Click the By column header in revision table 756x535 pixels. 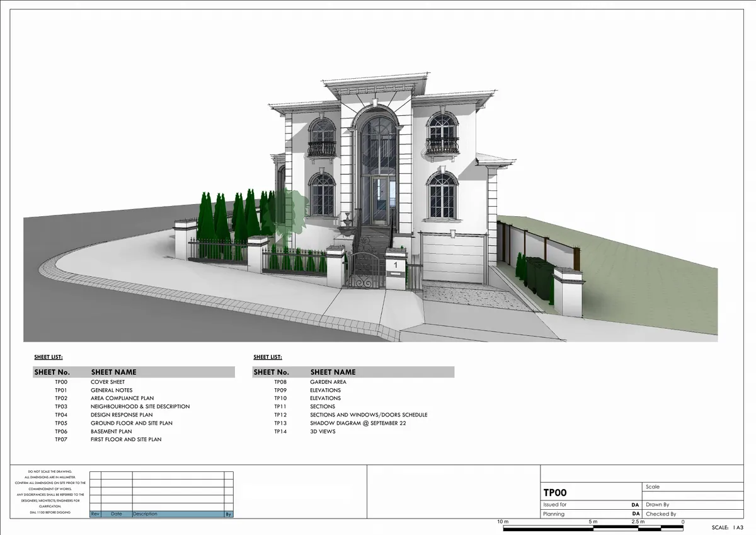pyautogui.click(x=229, y=514)
